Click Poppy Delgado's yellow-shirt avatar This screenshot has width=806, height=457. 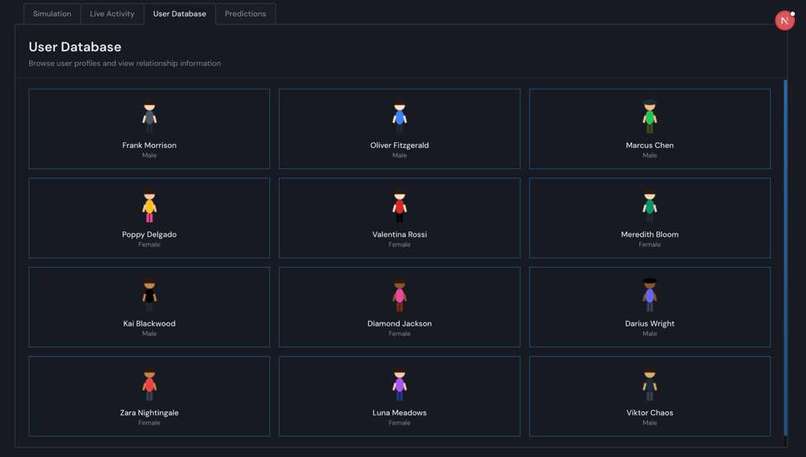(x=150, y=207)
